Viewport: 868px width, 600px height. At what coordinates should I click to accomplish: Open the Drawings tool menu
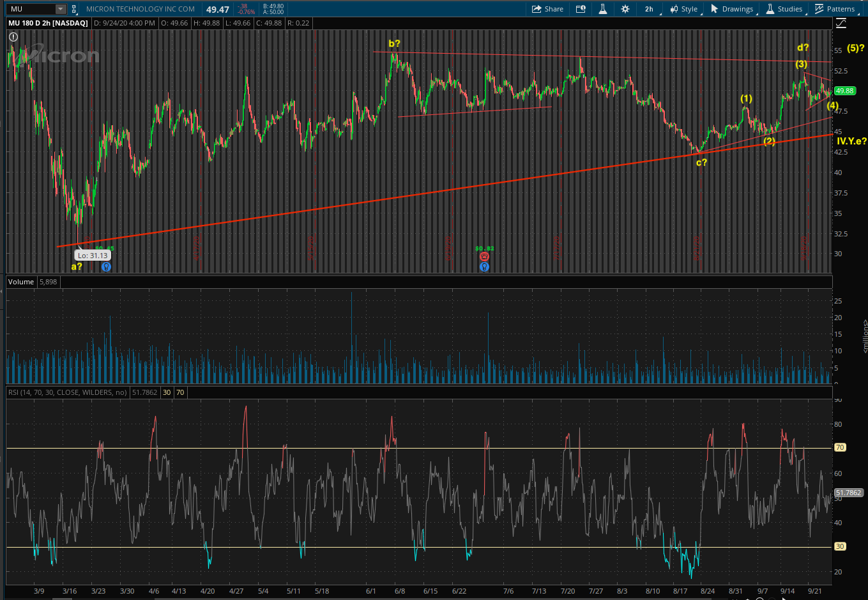tap(732, 9)
